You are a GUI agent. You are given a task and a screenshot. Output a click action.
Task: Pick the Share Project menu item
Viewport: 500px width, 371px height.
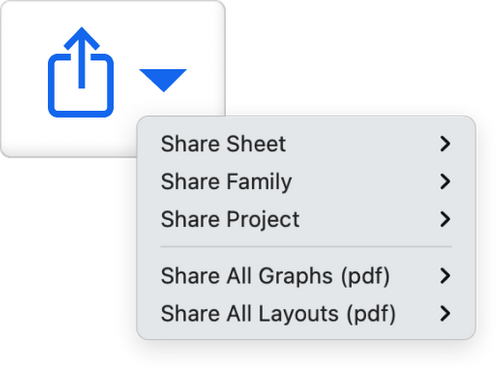click(306, 219)
